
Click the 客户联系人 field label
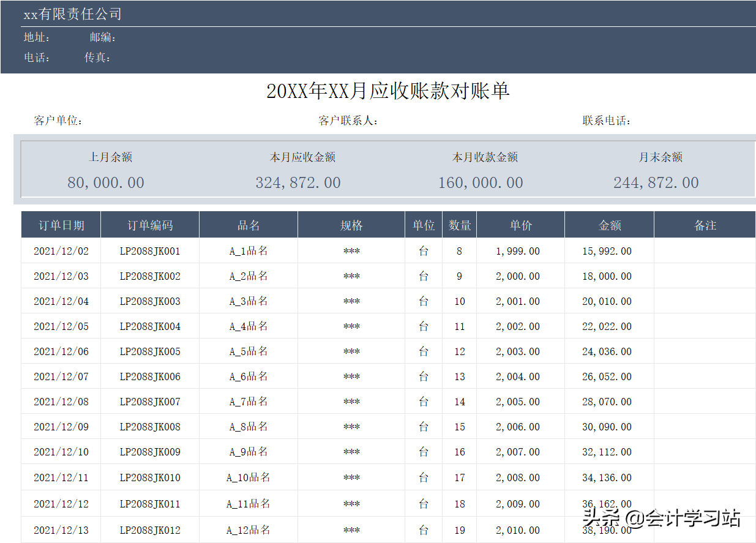pos(348,121)
